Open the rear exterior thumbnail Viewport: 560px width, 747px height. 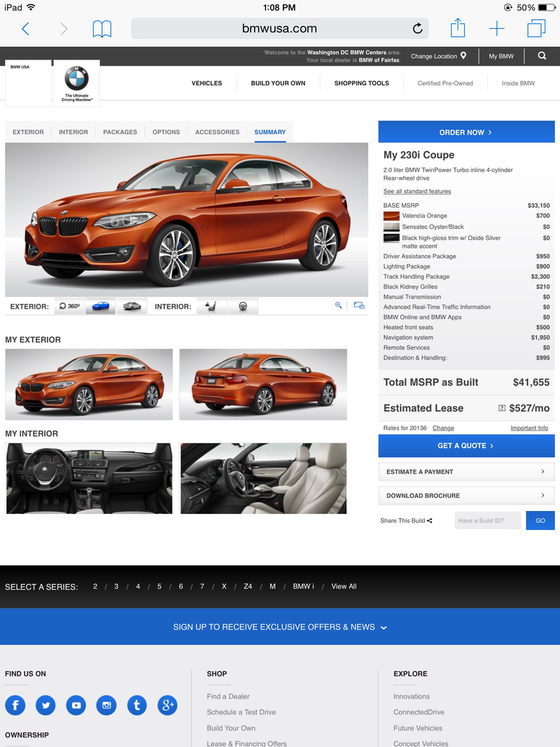point(263,384)
